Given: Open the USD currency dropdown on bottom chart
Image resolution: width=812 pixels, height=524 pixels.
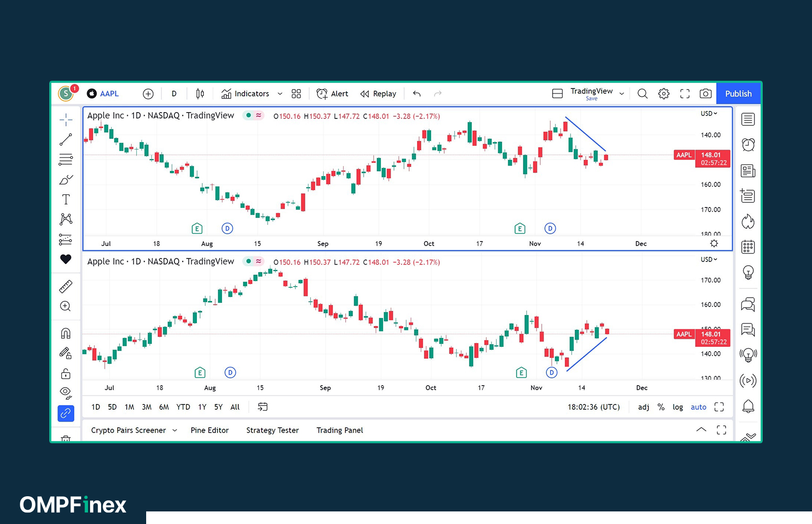Looking at the screenshot, I should (x=709, y=259).
